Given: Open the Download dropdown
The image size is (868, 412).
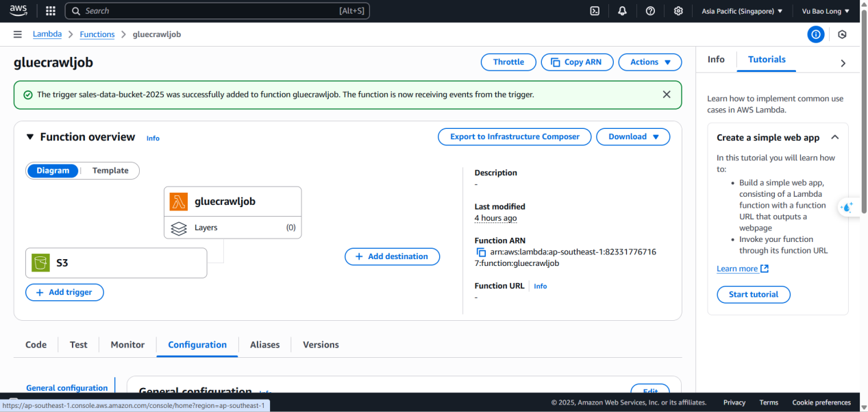Looking at the screenshot, I should [x=633, y=136].
